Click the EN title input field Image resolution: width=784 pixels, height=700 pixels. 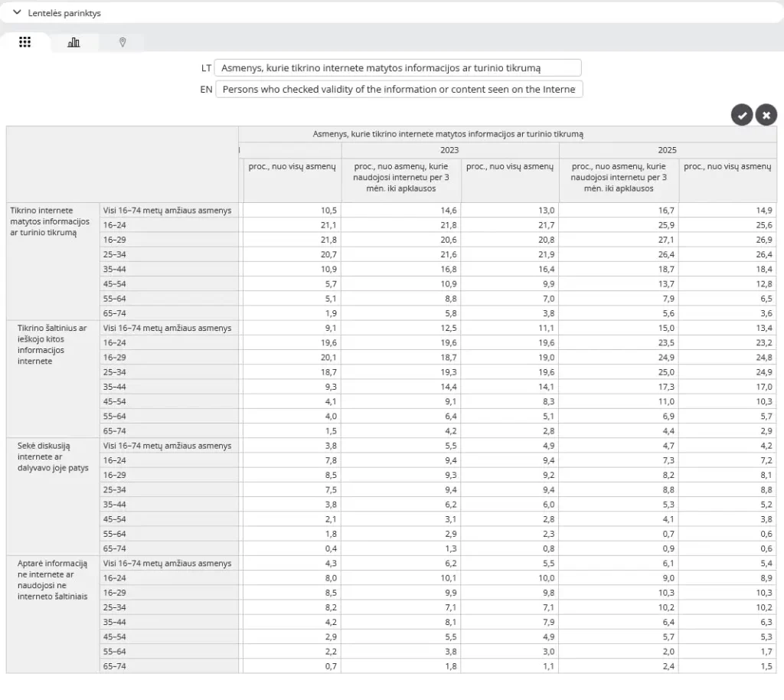[x=397, y=90]
